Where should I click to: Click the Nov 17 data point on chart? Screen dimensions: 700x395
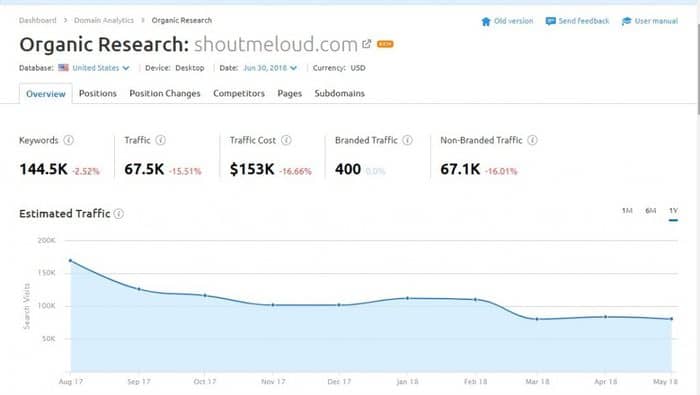pos(273,305)
